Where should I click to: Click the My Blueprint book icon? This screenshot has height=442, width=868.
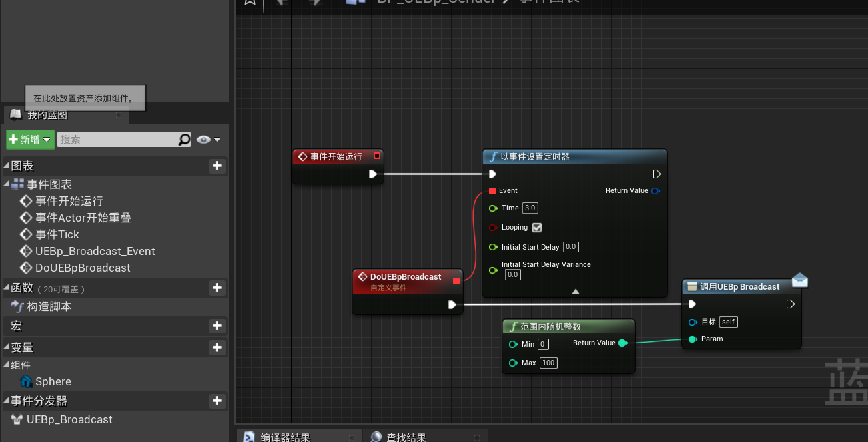[15, 114]
